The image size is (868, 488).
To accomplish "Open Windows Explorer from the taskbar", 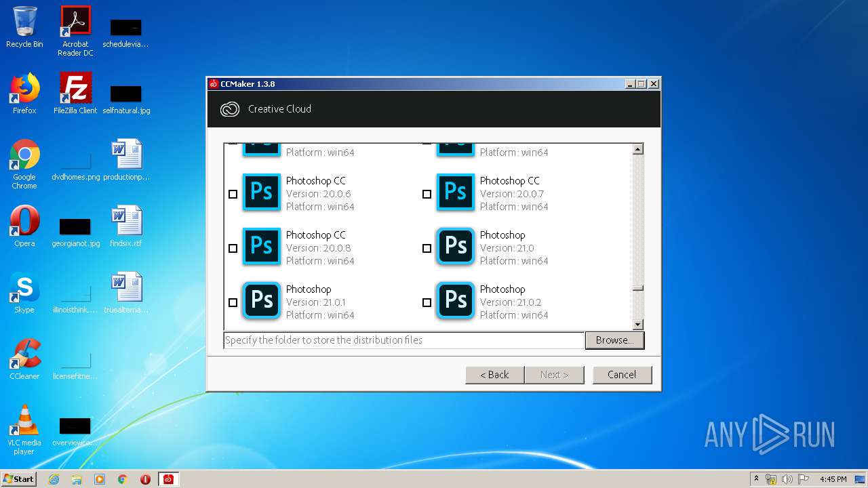I will 77,479.
